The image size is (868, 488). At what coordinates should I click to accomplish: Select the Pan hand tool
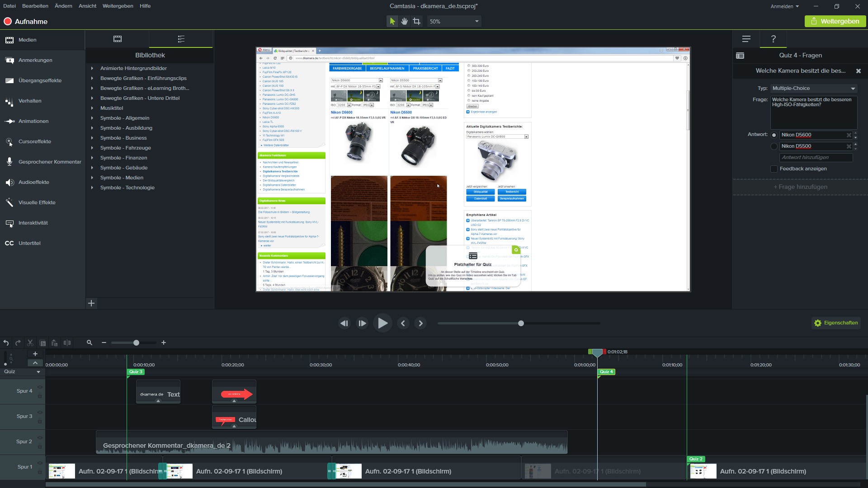pyautogui.click(x=404, y=21)
